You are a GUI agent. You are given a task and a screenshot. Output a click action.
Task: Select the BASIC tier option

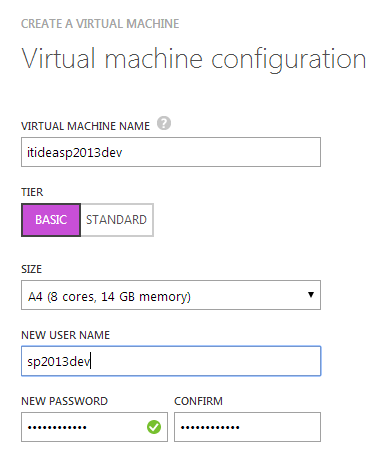(x=51, y=220)
